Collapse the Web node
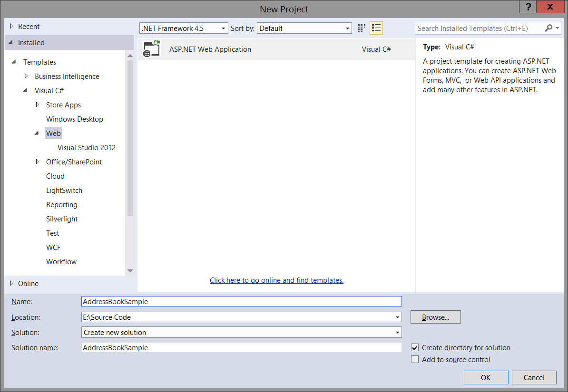The height and width of the screenshot is (392, 568). (38, 133)
